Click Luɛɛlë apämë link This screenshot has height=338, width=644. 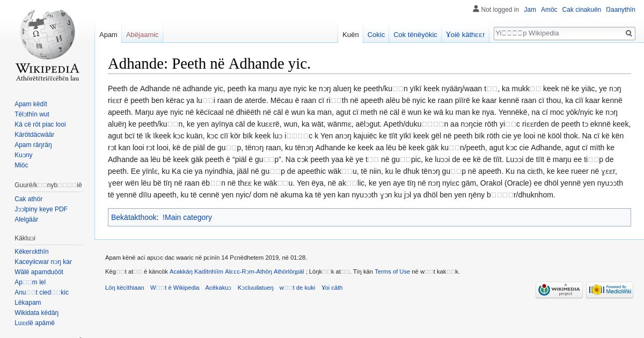coord(34,323)
